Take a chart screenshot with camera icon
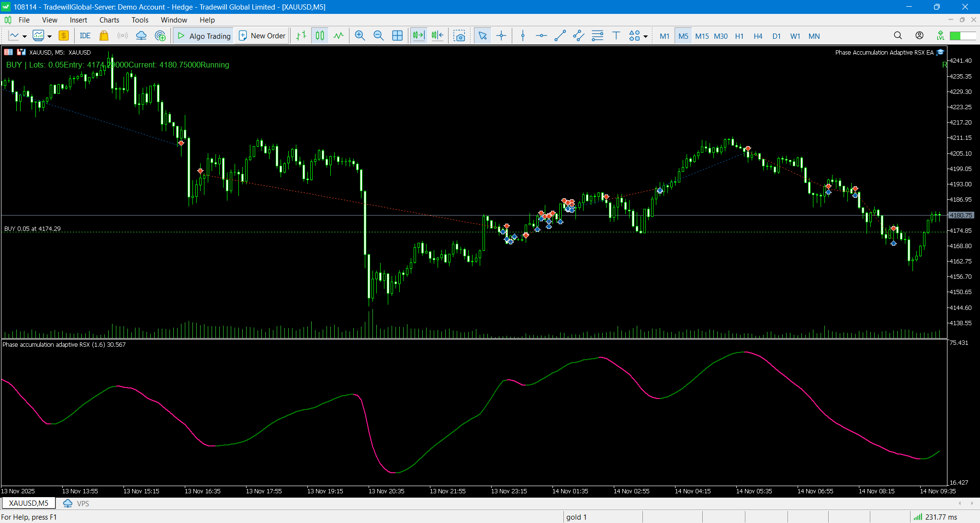The height and width of the screenshot is (523, 980). point(459,36)
